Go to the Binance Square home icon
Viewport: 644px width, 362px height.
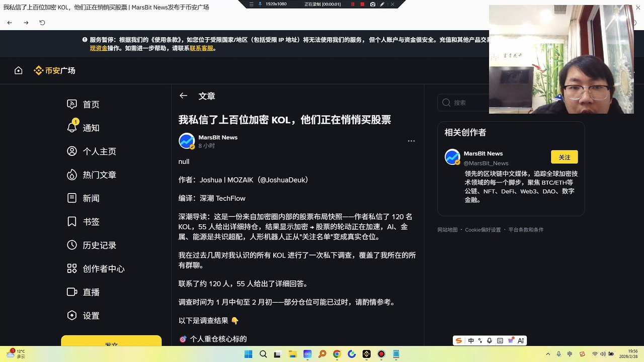[18, 70]
